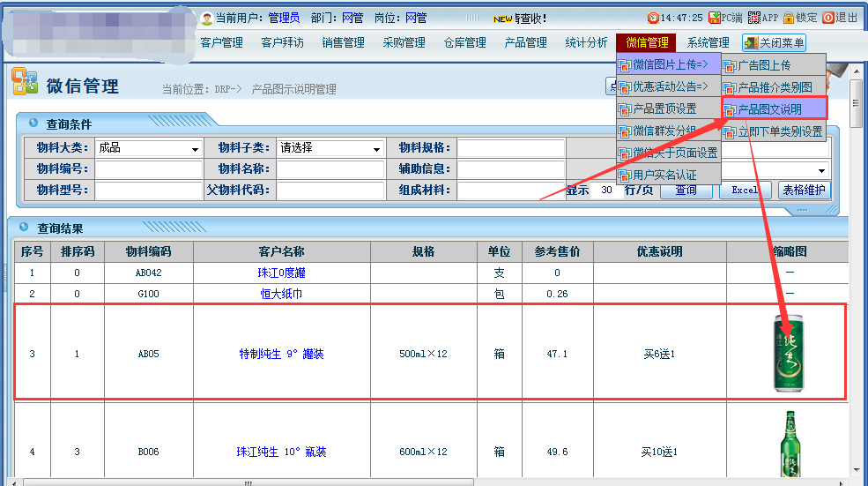
Task: Select 产品图文说明 in the submenu
Action: (x=774, y=108)
